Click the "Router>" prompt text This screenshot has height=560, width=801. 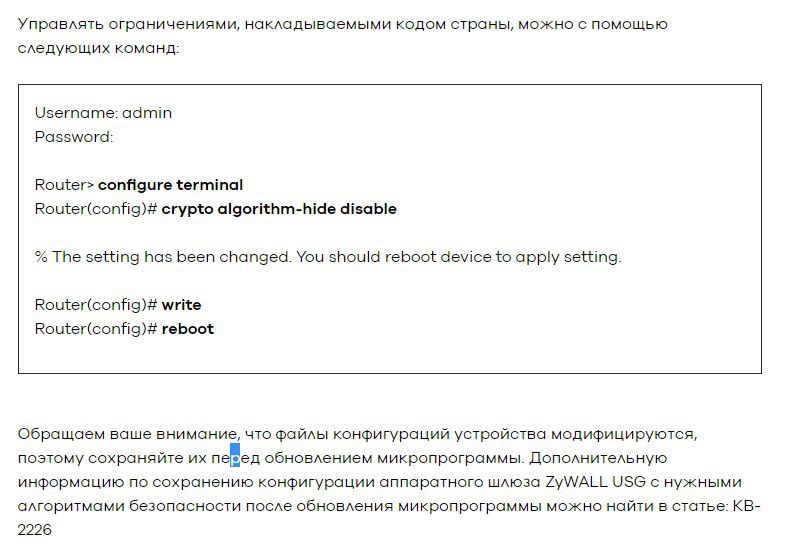pos(64,185)
